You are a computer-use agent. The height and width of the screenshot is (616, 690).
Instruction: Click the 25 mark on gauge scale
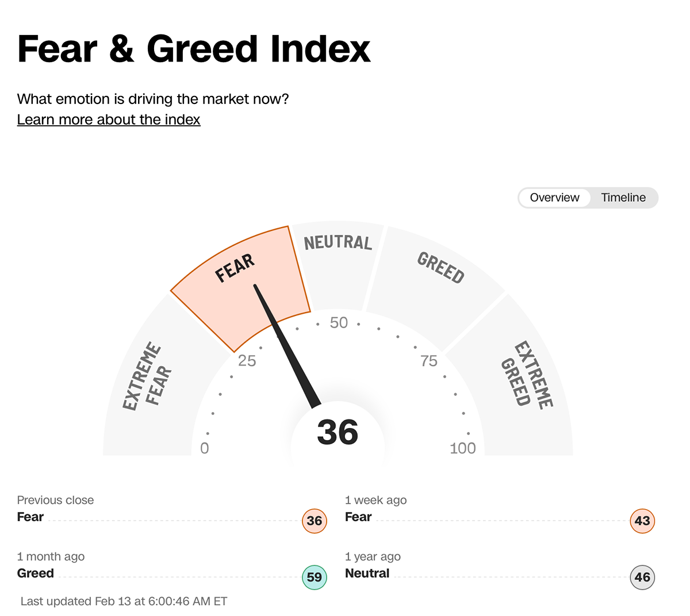(x=247, y=361)
